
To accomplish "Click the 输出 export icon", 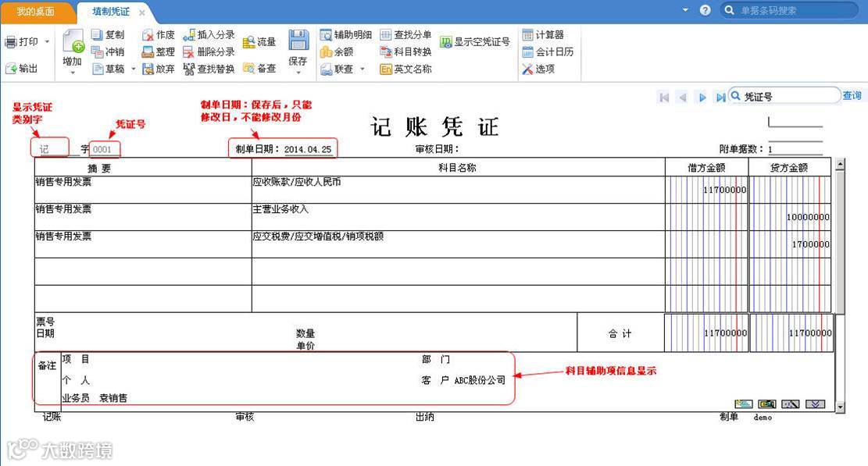I will (10, 69).
